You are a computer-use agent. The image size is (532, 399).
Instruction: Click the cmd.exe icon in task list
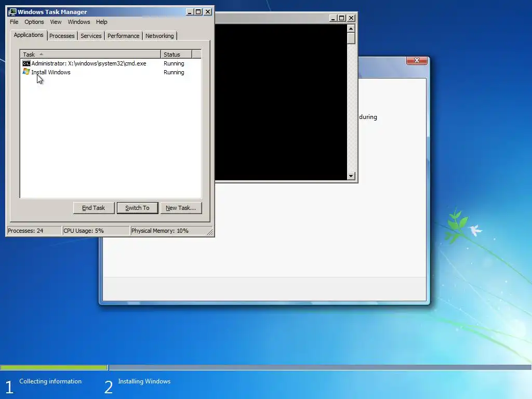pyautogui.click(x=26, y=63)
